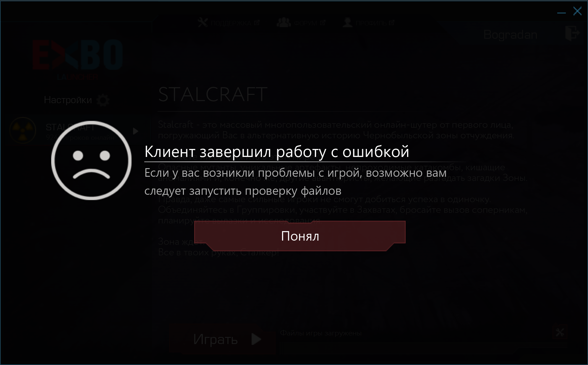Screen dimensions: 588x365
Task: Click the Играть launch button label
Action: pyautogui.click(x=216, y=339)
